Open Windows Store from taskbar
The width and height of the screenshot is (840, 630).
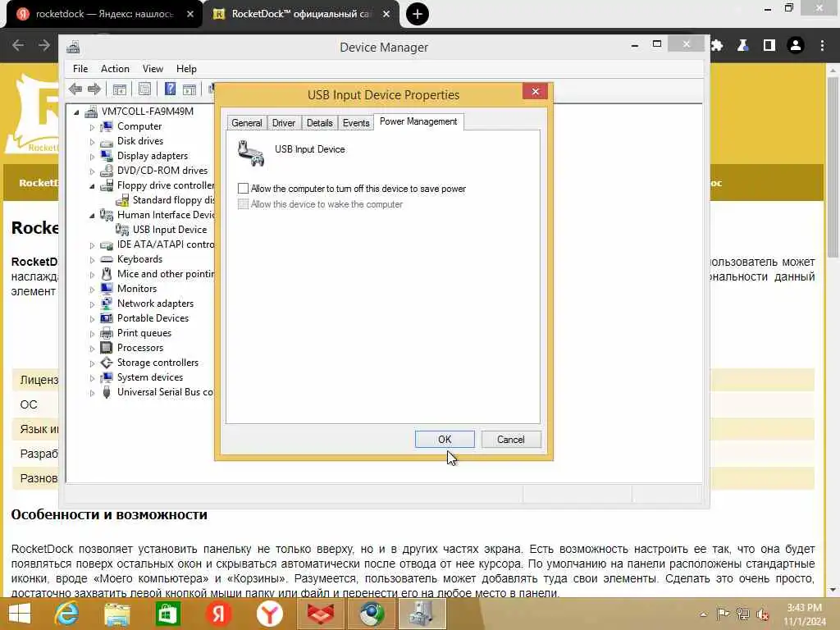pos(167,614)
